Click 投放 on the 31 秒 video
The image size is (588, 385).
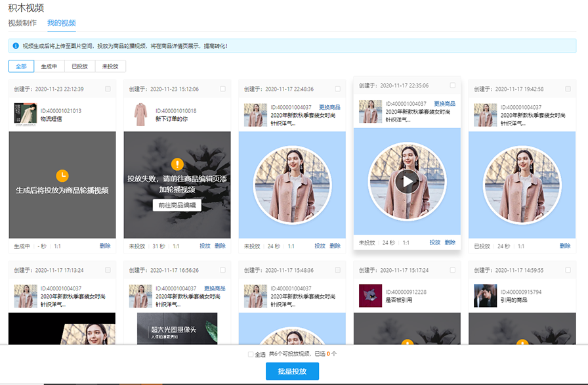pos(205,246)
